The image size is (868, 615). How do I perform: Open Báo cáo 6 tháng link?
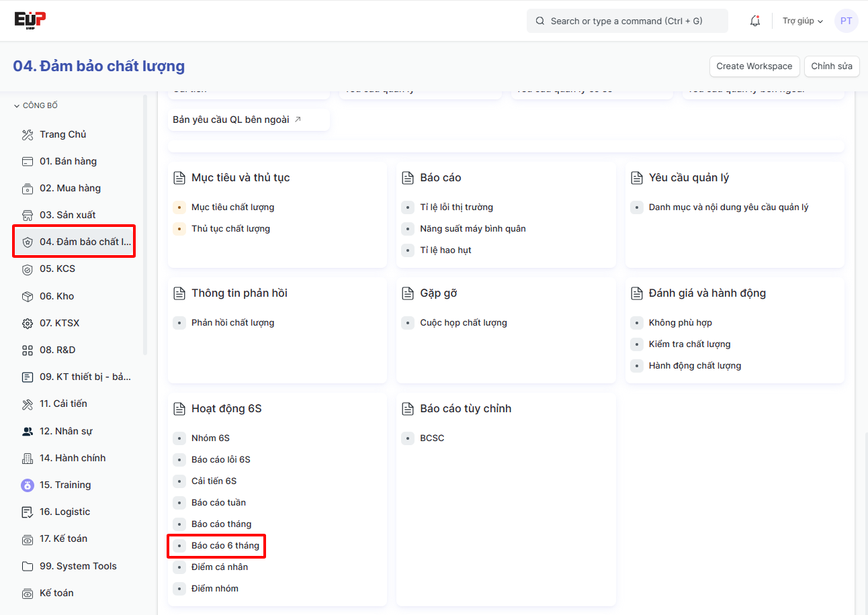pos(225,545)
